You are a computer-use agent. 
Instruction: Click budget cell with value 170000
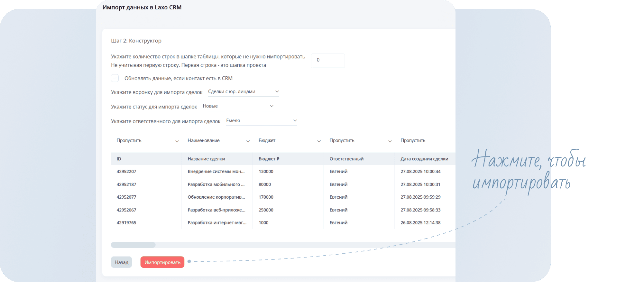[266, 197]
